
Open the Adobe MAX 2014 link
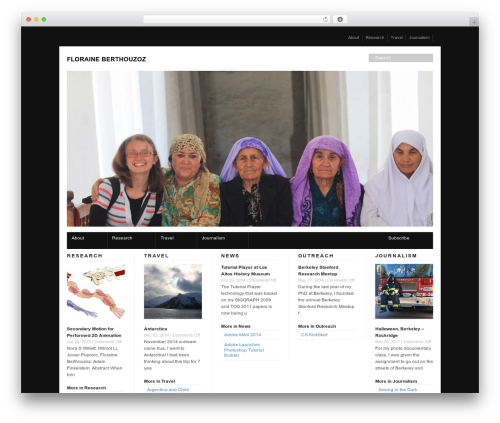click(x=242, y=335)
